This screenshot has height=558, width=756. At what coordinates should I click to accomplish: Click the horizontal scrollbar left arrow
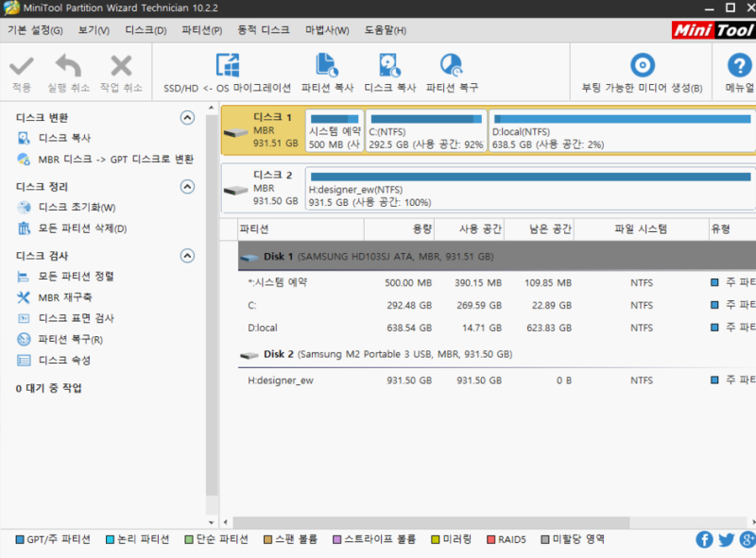click(226, 522)
